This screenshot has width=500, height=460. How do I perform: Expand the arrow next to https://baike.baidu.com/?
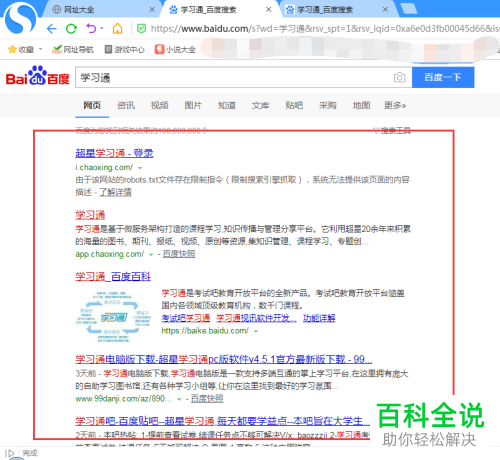point(256,331)
